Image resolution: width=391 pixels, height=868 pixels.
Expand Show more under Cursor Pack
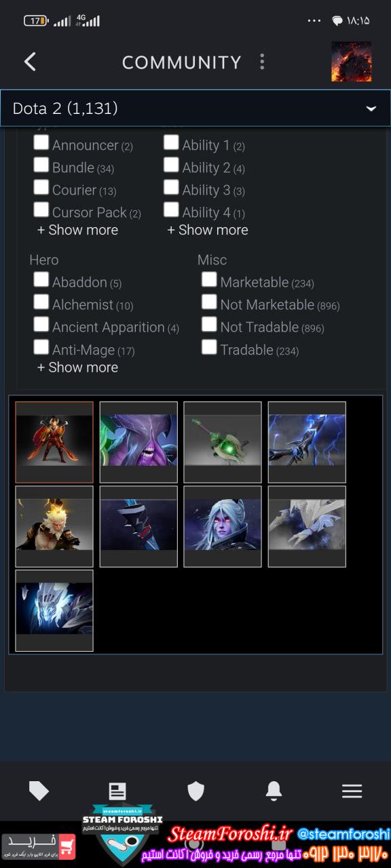[x=77, y=230]
